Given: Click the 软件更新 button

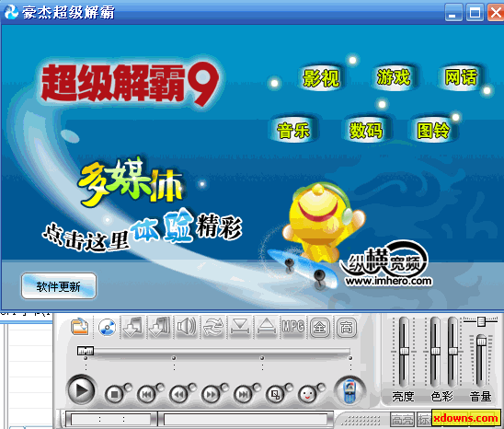Looking at the screenshot, I should point(59,286).
